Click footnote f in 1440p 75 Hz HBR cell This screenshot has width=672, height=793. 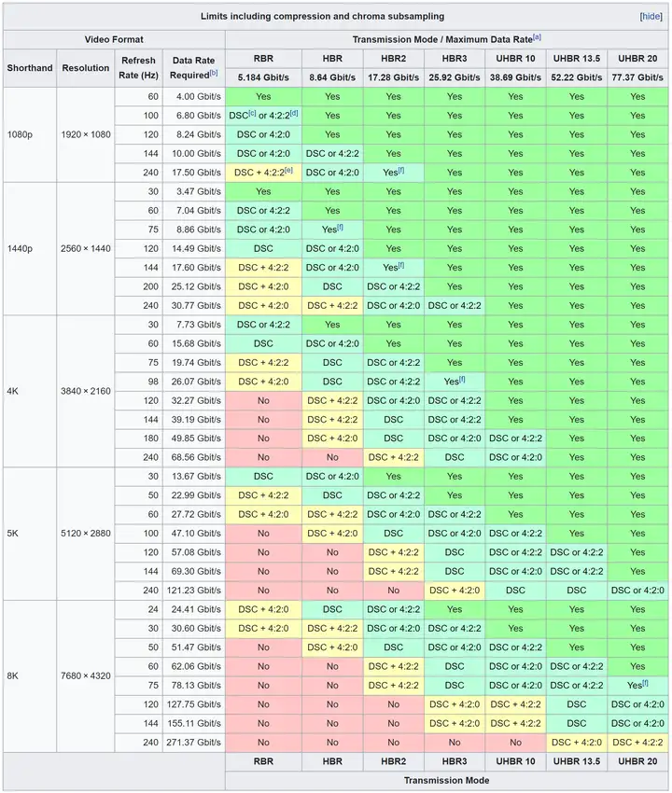340,228
